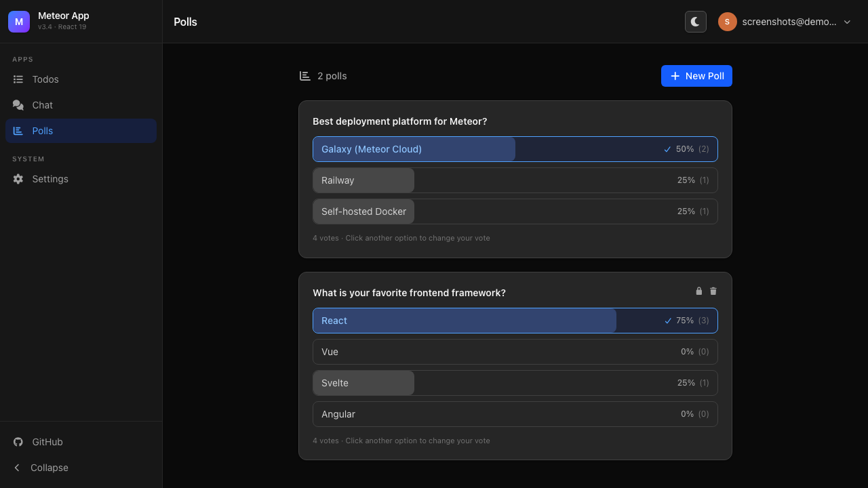Image resolution: width=868 pixels, height=488 pixels.
Task: Click the bar chart icon beside '2 polls'
Action: tap(304, 75)
